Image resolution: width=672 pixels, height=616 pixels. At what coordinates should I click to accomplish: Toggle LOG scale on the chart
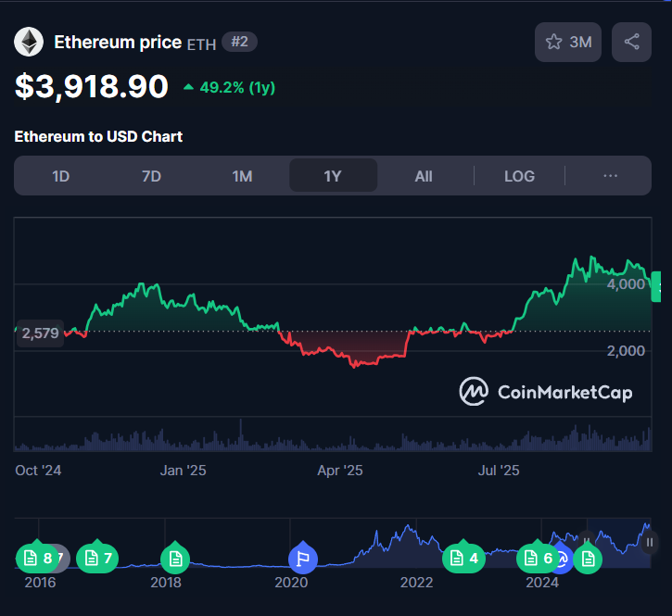pyautogui.click(x=519, y=176)
